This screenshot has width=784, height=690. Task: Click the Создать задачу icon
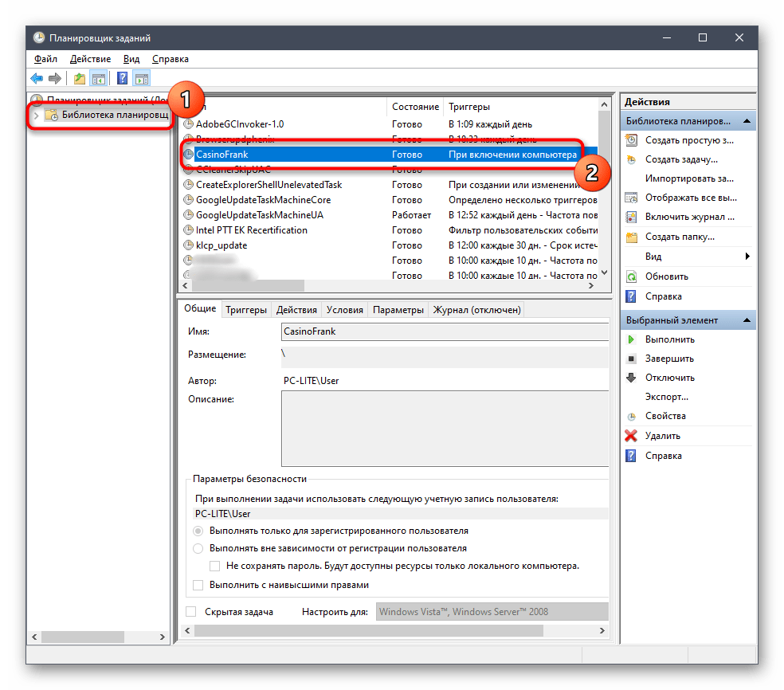(632, 159)
